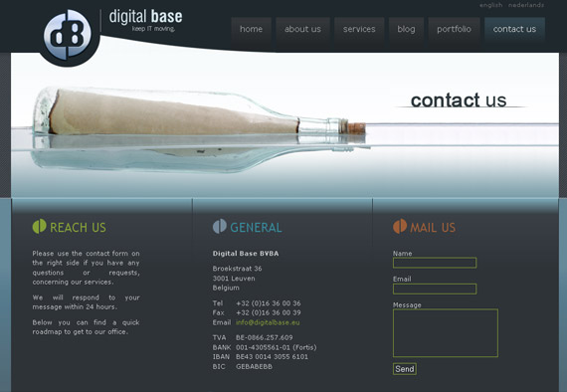Click the 'Below you can find a quick roadmap' paragraph
Image resolution: width=567 pixels, height=392 pixels.
pyautogui.click(x=87, y=327)
